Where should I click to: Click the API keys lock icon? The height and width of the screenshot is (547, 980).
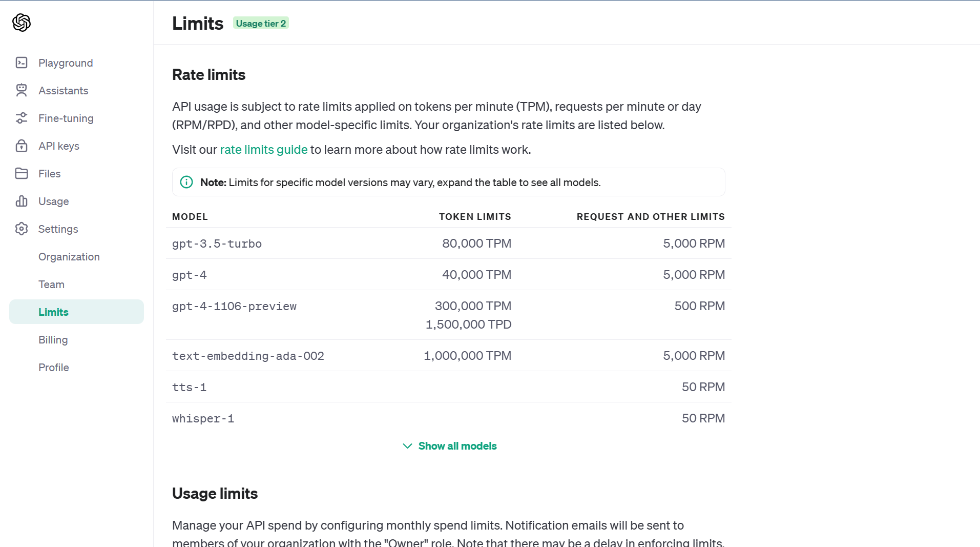click(x=22, y=146)
